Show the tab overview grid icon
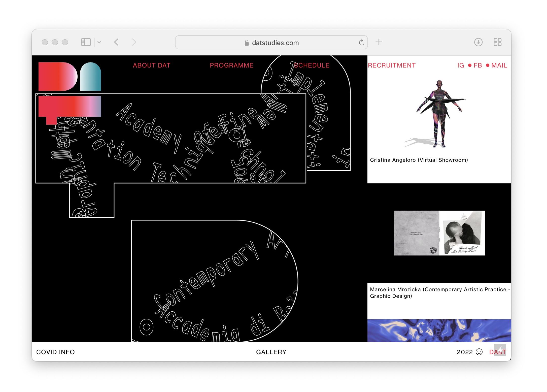The width and height of the screenshot is (547, 392). coord(497,42)
